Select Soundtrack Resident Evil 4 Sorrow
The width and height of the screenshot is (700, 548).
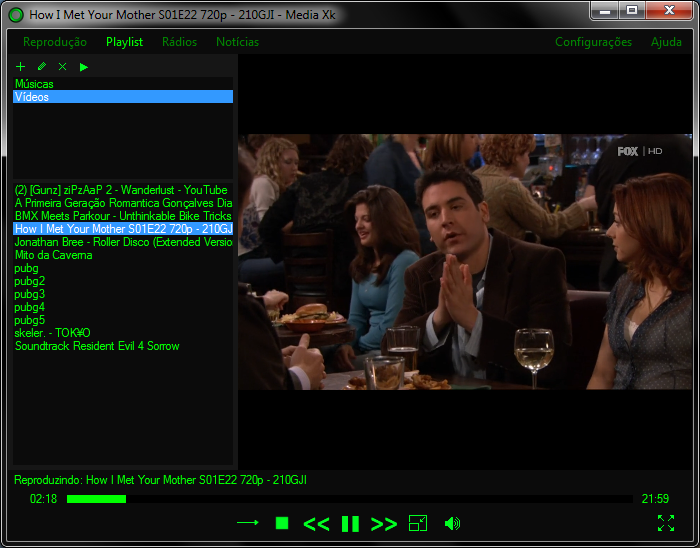pos(123,346)
